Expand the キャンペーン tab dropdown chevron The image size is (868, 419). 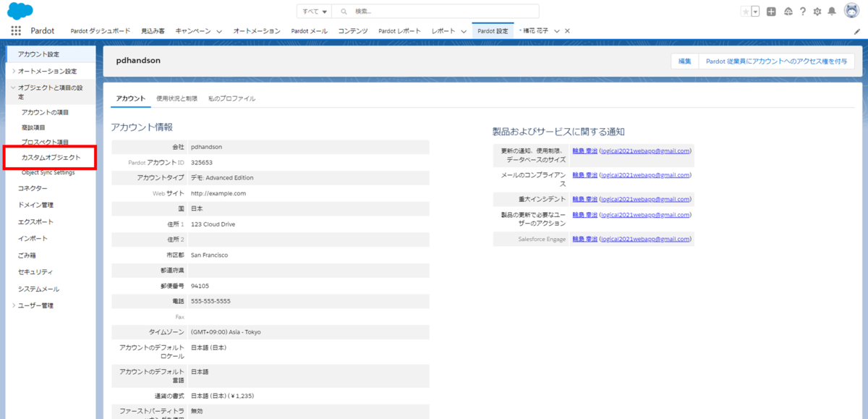[220, 31]
